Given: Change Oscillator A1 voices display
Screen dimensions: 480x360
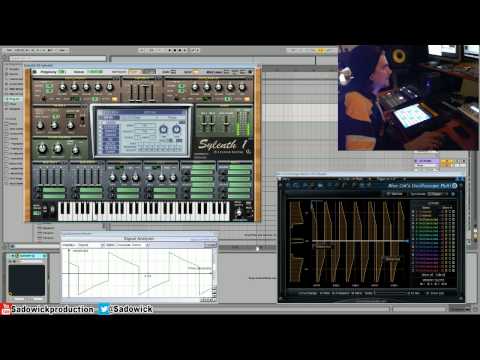Looking at the screenshot, I should pyautogui.click(x=94, y=99).
